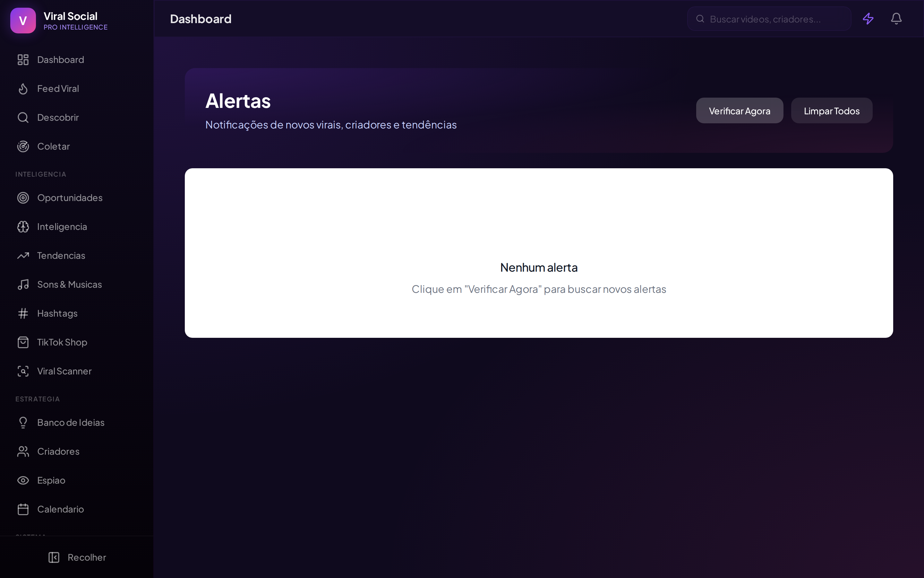Image resolution: width=924 pixels, height=578 pixels.
Task: Click the Dashboard title in top bar
Action: click(201, 19)
